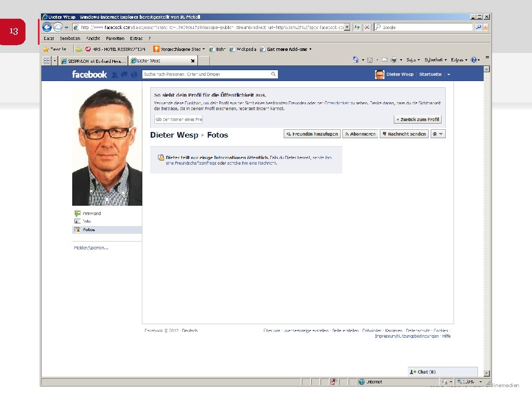Open the Ansicht menu
The image size is (532, 399).
tap(93, 38)
